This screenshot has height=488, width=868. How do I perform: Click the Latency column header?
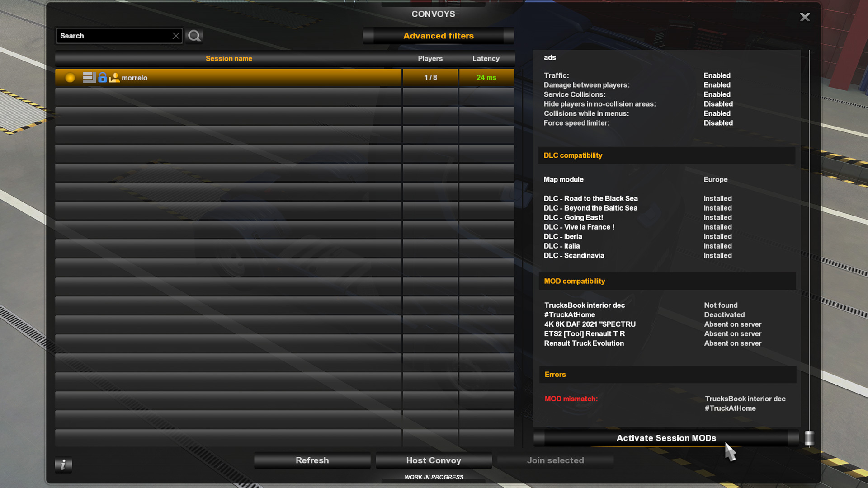[x=486, y=58]
